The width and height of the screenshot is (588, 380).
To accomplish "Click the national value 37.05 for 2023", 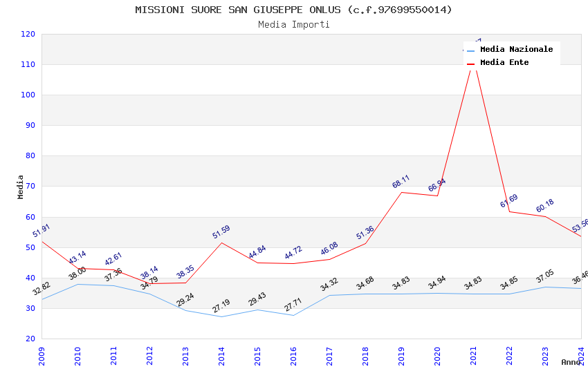I will (x=545, y=276).
